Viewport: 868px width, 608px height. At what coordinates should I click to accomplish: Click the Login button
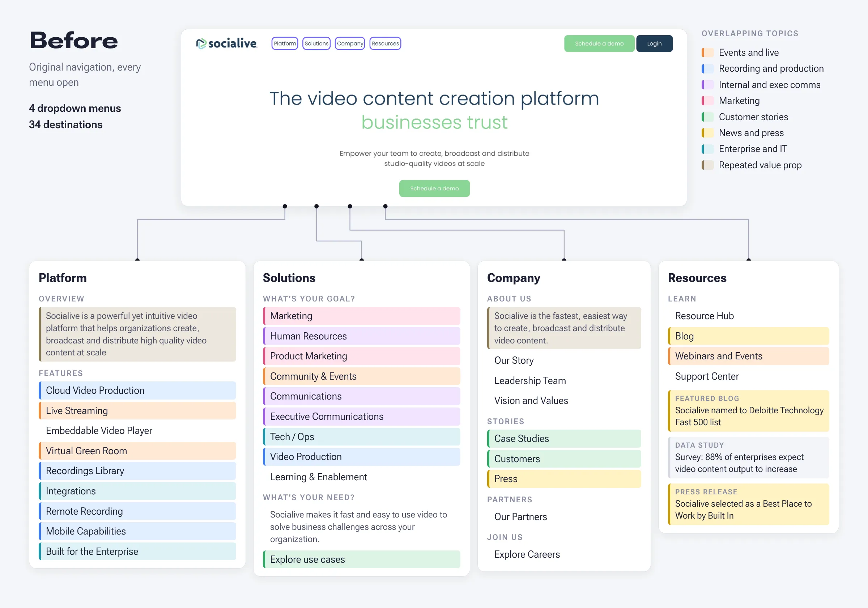pyautogui.click(x=654, y=43)
